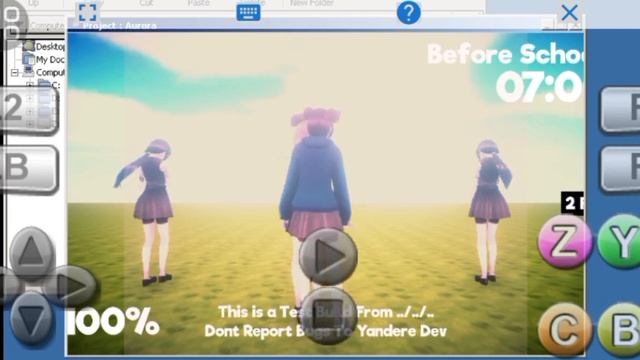Click the 100% text in game
This screenshot has height=360, width=640.
(113, 322)
